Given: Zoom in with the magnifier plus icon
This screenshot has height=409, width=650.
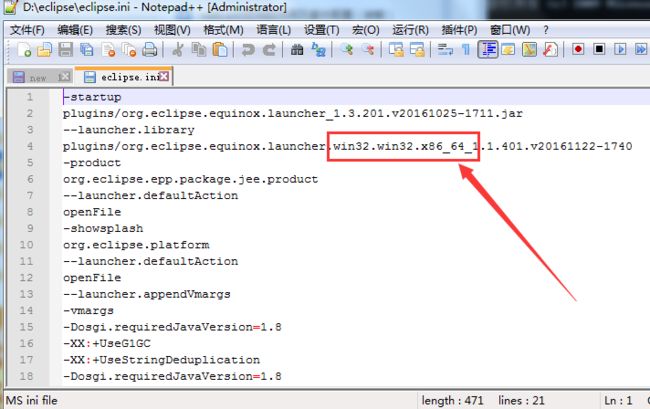Looking at the screenshot, I should (x=347, y=50).
